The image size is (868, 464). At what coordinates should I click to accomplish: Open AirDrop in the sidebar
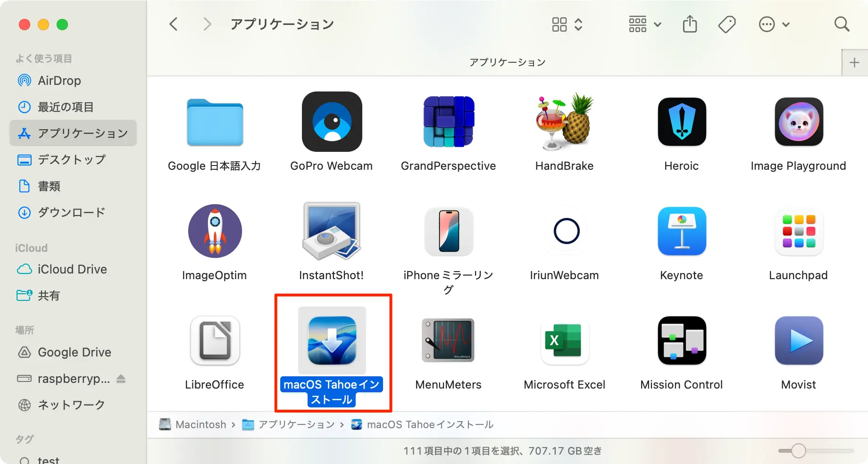click(x=59, y=81)
